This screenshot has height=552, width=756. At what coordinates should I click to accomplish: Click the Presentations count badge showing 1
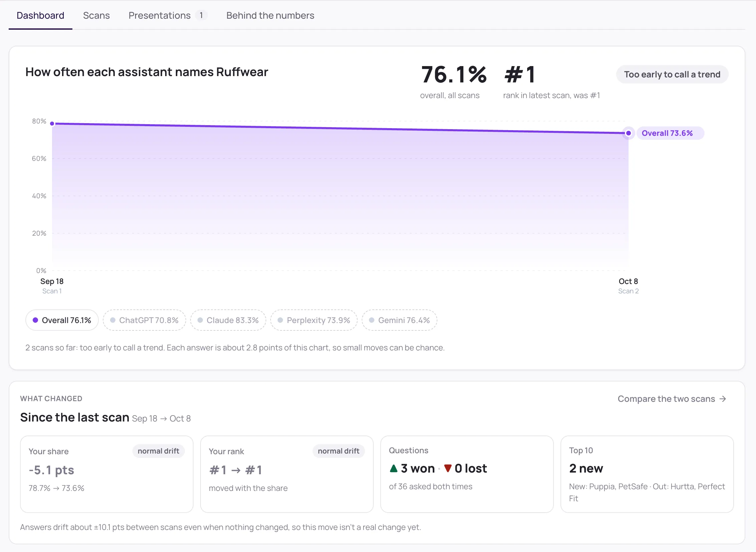point(201,15)
